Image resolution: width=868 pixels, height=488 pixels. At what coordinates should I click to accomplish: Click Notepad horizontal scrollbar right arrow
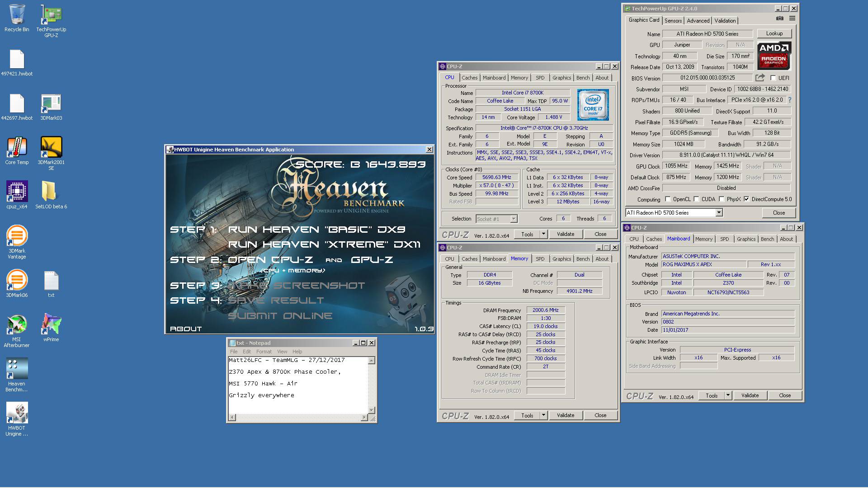click(x=364, y=418)
